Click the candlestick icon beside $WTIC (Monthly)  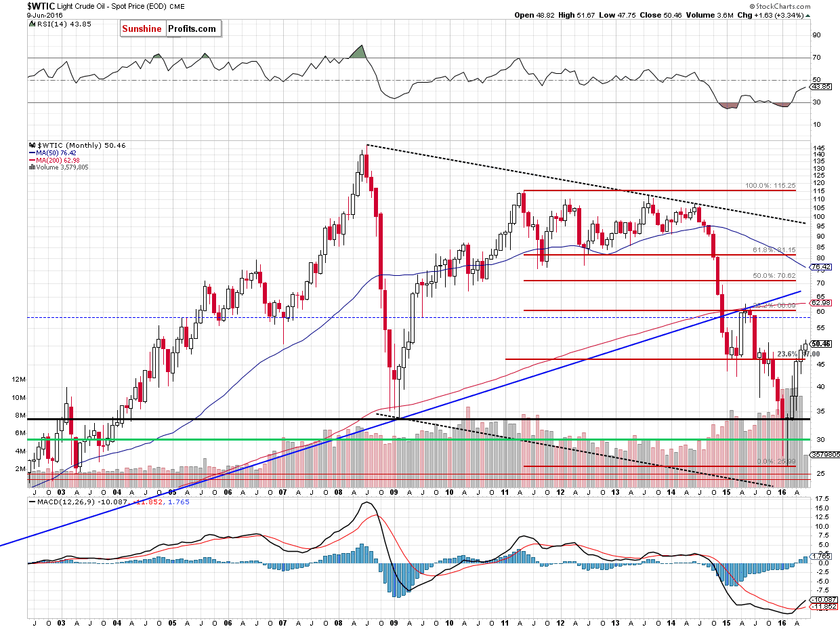point(31,145)
